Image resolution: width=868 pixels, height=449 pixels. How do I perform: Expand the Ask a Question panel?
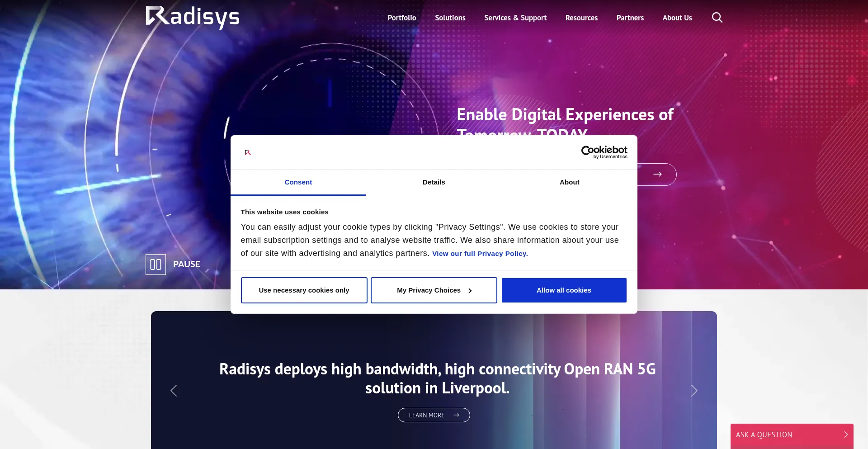tap(792, 435)
